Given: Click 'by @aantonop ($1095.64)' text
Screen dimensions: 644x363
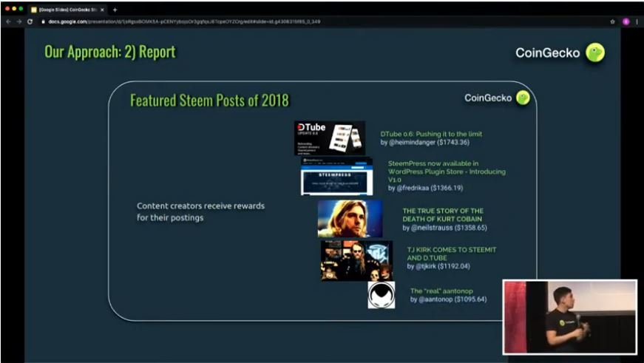Looking at the screenshot, I should coord(449,299).
